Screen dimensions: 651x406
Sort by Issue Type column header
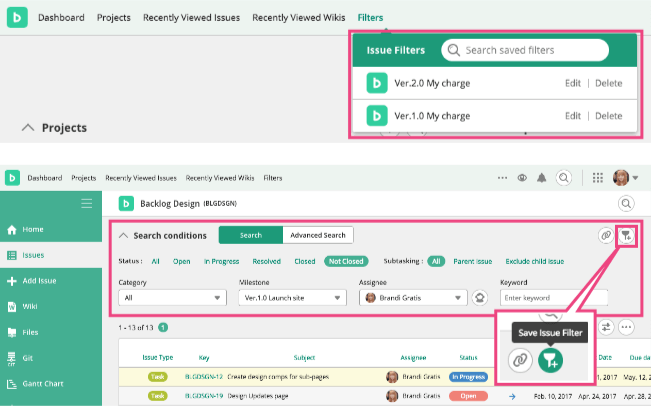coord(158,357)
